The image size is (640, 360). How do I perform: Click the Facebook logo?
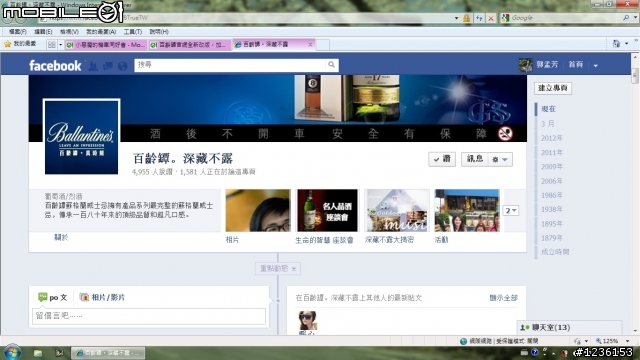coord(55,66)
